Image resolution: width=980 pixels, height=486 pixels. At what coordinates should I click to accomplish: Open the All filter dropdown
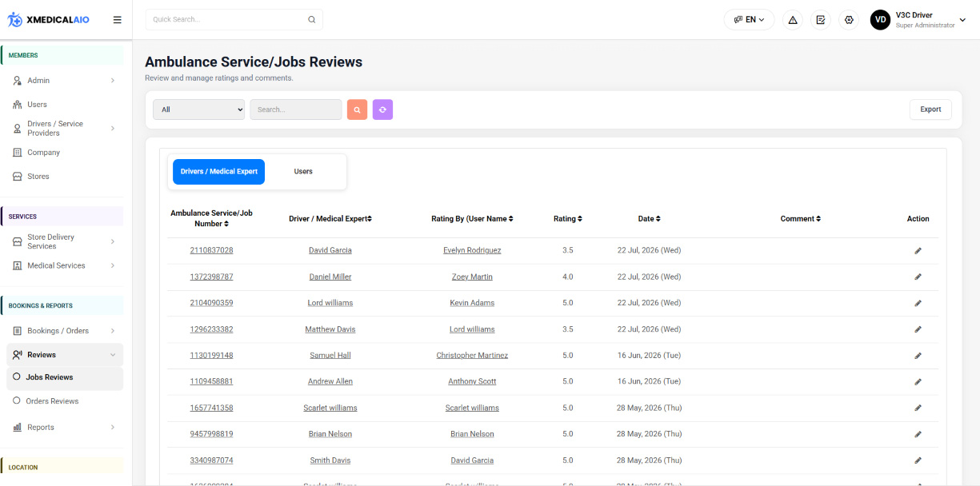(198, 110)
